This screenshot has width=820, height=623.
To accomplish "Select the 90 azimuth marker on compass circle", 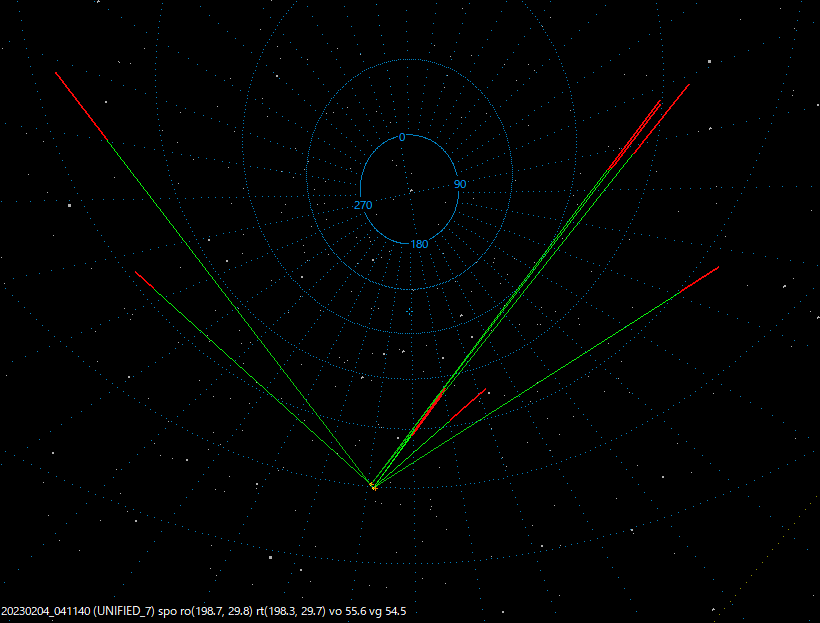I will pos(459,183).
